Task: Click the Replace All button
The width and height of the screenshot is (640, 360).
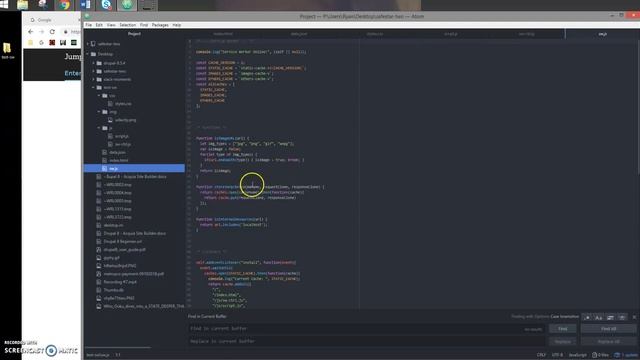Action: (608, 341)
